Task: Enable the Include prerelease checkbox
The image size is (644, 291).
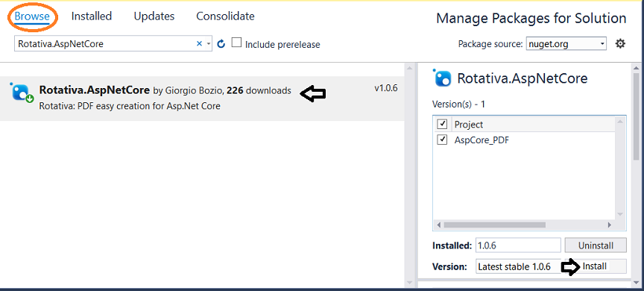Action: click(x=236, y=43)
